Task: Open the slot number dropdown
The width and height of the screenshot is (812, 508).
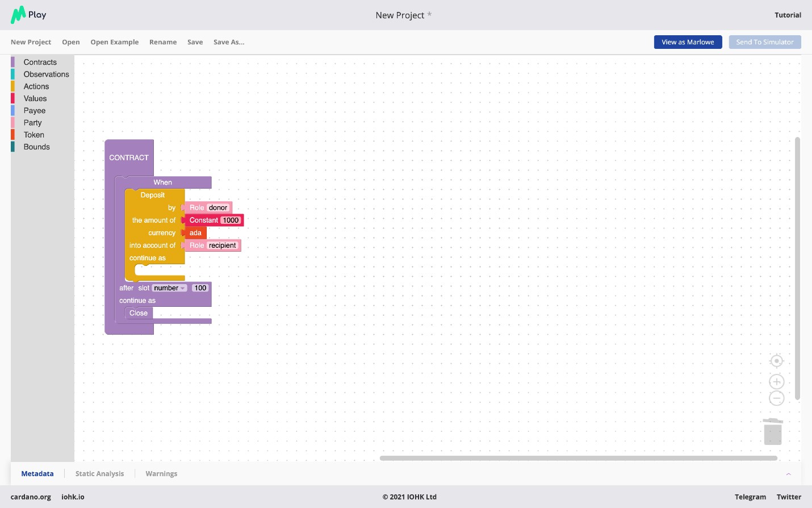Action: pos(169,288)
